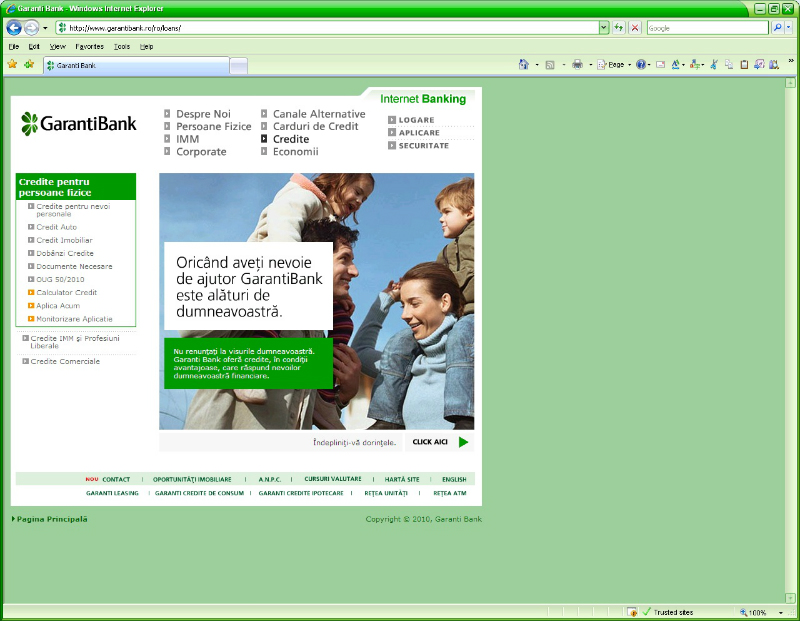Screen dimensions: 800x621
Task: Click the Add to Favorites star-plus icon
Action: [x=29, y=64]
